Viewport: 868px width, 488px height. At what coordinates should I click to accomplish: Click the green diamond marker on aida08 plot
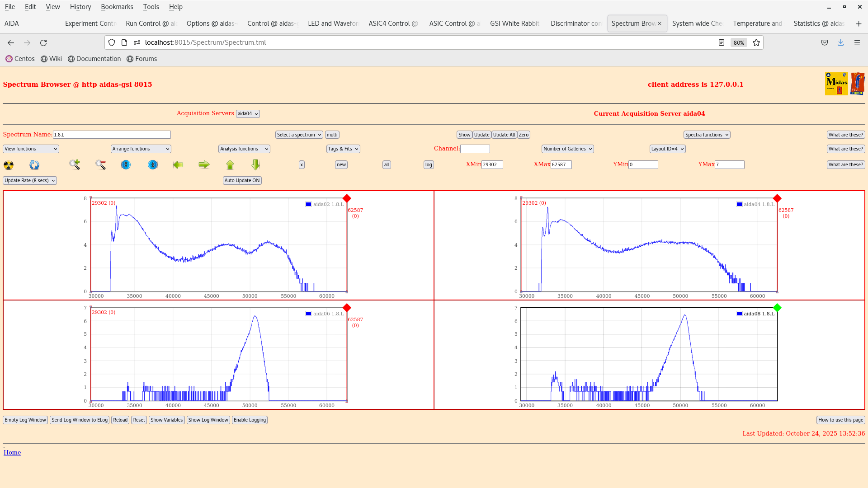(777, 308)
